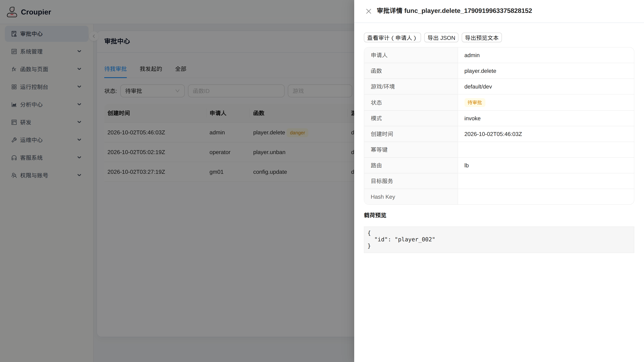This screenshot has height=362, width=644.
Task: Switch to the 全部 tab
Action: click(181, 69)
